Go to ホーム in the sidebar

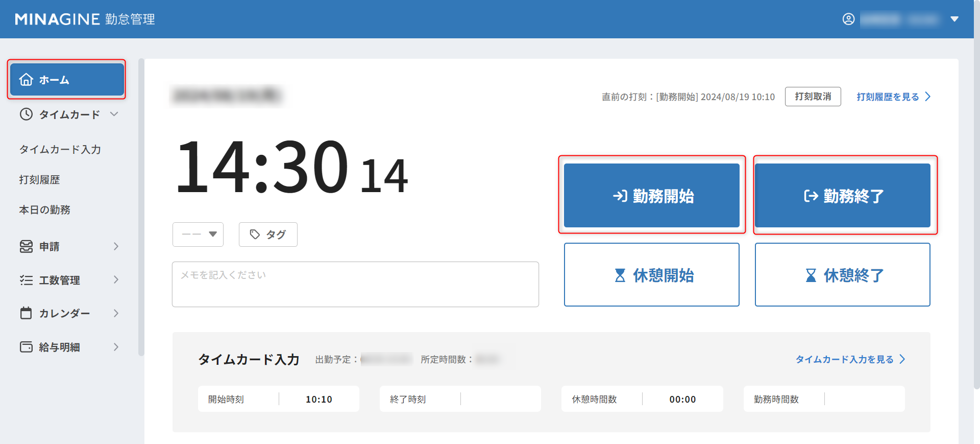tap(67, 80)
